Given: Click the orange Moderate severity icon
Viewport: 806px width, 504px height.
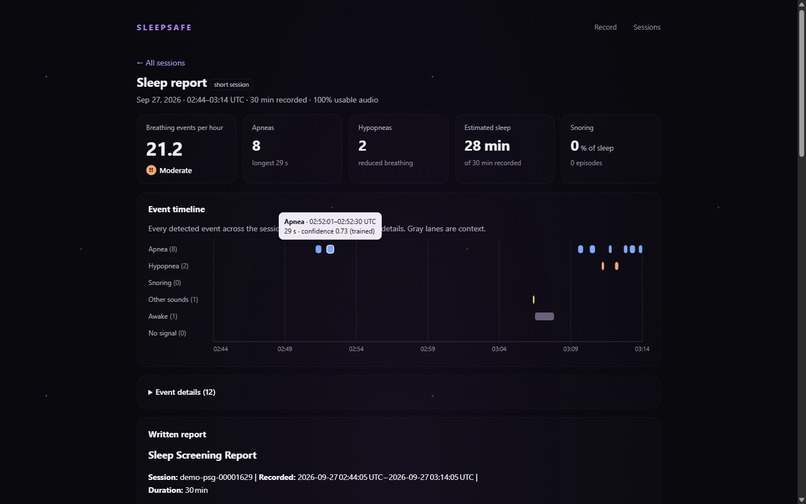Looking at the screenshot, I should (x=151, y=170).
